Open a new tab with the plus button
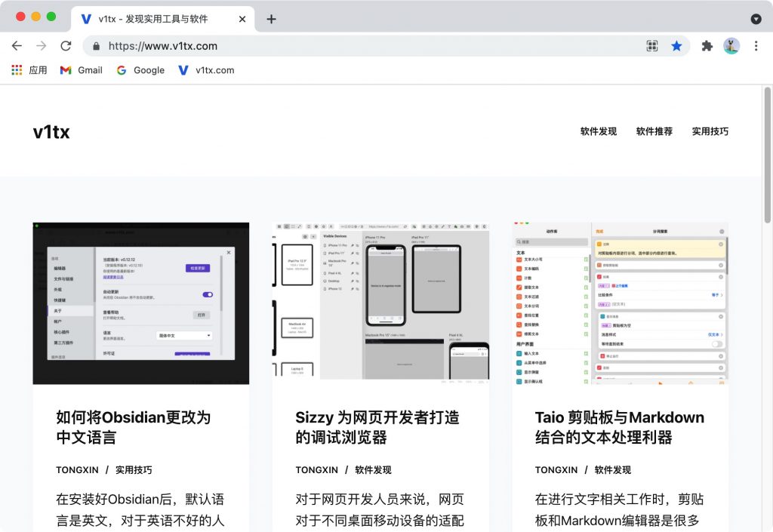773x532 pixels. pos(271,19)
